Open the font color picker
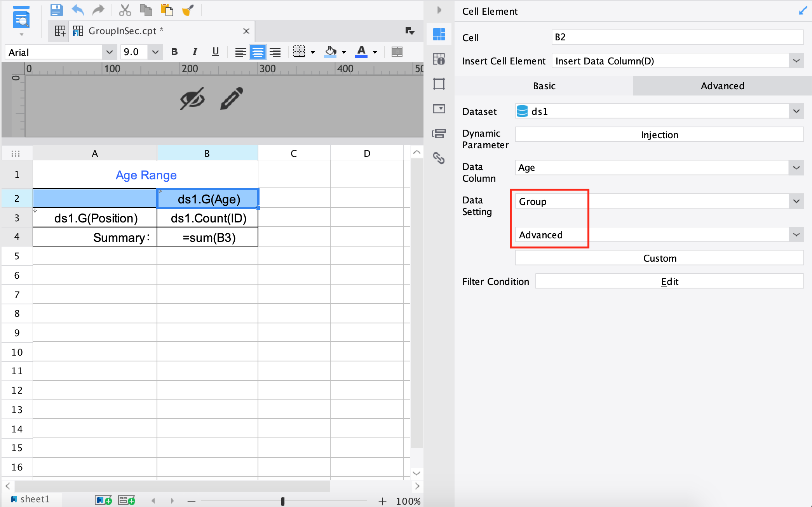Viewport: 812px width, 507px height. (374, 52)
